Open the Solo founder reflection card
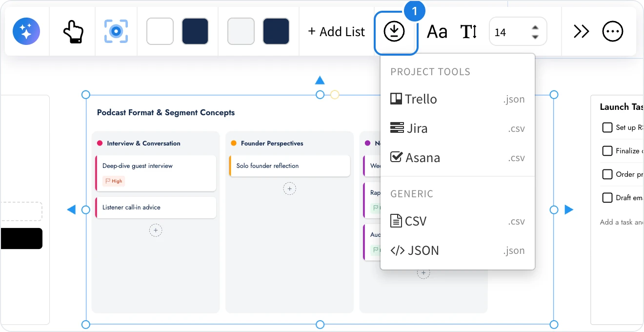Screen dimensions: 644x332 [290, 166]
